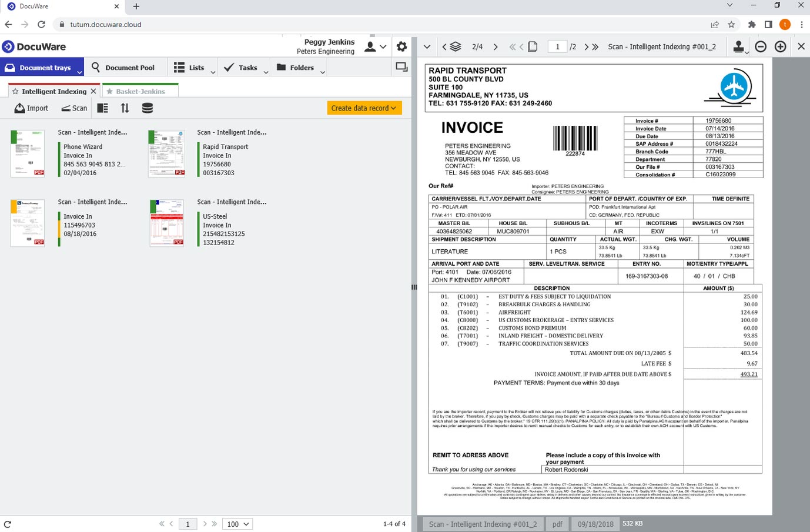
Task: Jump to last page in viewer
Action: pos(595,47)
